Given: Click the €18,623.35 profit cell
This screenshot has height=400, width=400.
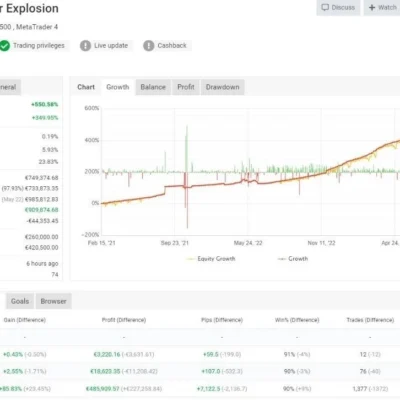Looking at the screenshot, I should 105,371.
